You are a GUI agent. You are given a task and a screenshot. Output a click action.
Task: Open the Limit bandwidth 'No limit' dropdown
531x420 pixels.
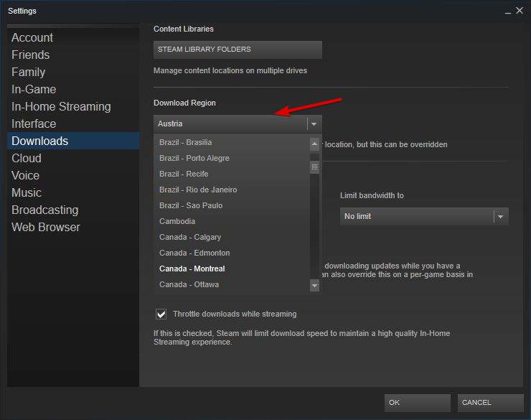pos(424,216)
